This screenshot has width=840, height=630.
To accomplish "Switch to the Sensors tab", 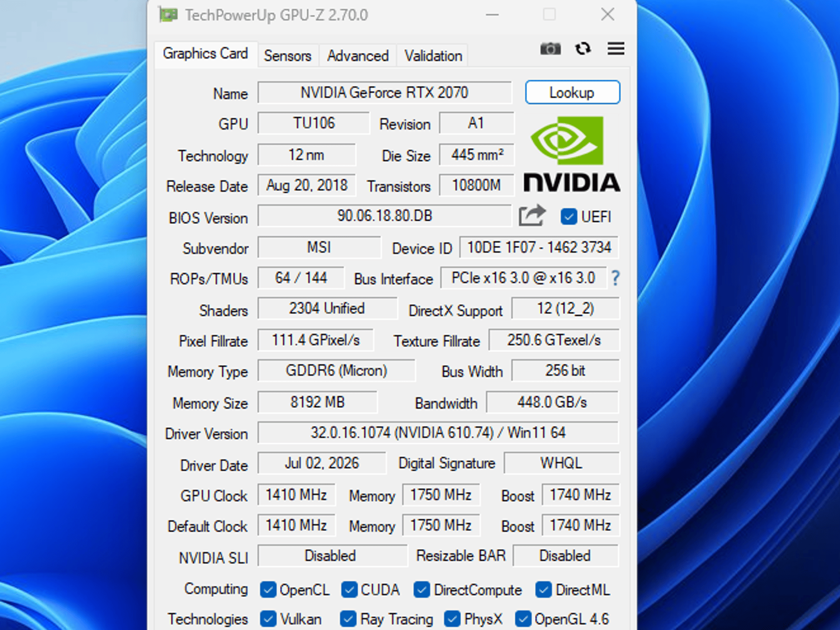I will click(288, 56).
